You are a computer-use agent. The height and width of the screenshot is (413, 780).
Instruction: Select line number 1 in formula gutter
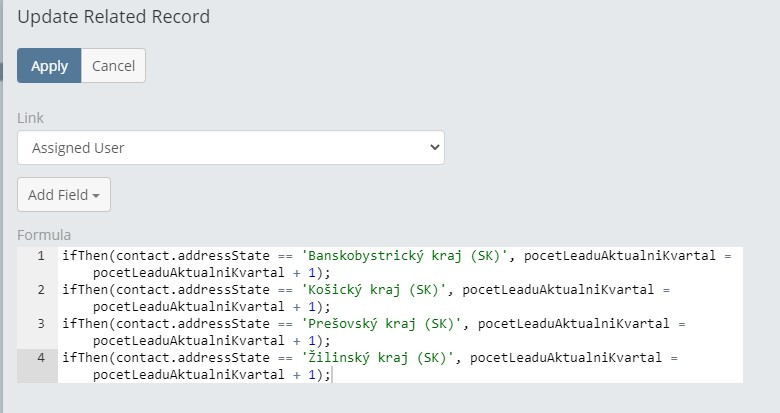click(x=41, y=256)
